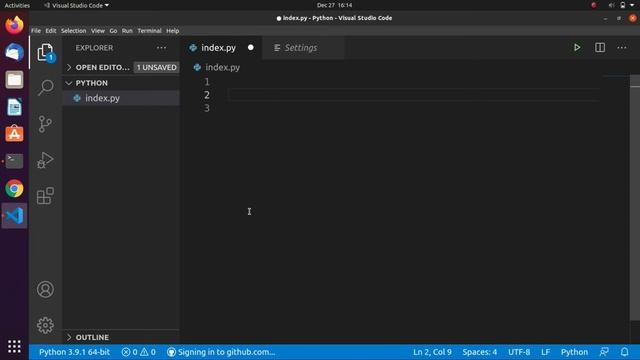Open the Run menu
Screen dimensions: 640x360
point(127,31)
